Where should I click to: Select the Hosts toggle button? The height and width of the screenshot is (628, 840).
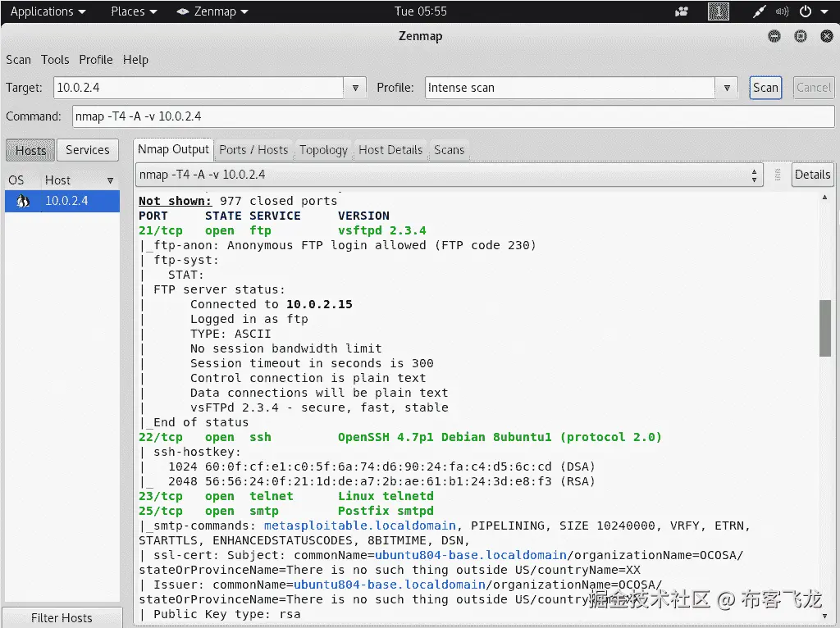coord(30,151)
